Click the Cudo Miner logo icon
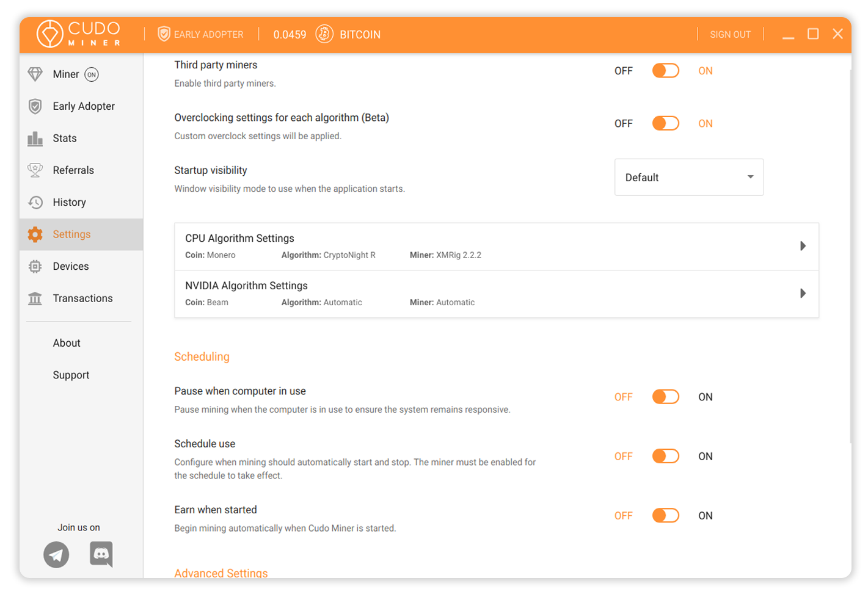 click(49, 34)
